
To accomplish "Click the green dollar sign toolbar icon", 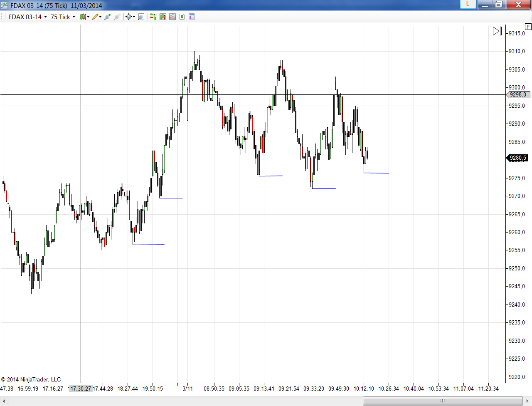I will [x=182, y=17].
